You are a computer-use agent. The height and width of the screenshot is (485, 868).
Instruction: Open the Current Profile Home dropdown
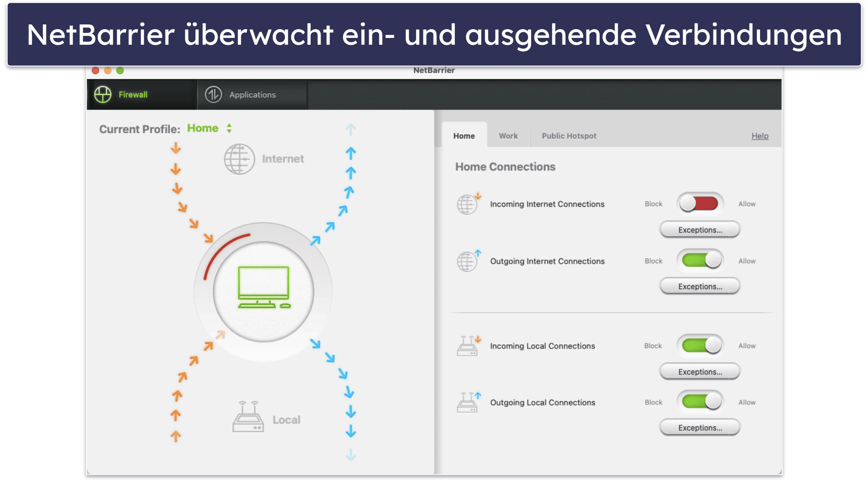click(x=209, y=128)
